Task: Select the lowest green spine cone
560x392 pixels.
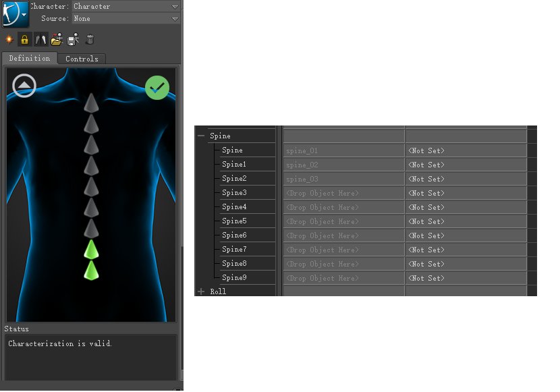Action: pos(91,271)
